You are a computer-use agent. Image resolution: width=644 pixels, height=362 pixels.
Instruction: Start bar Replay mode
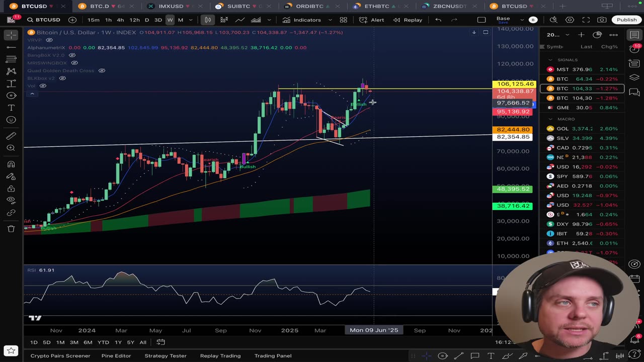[408, 20]
